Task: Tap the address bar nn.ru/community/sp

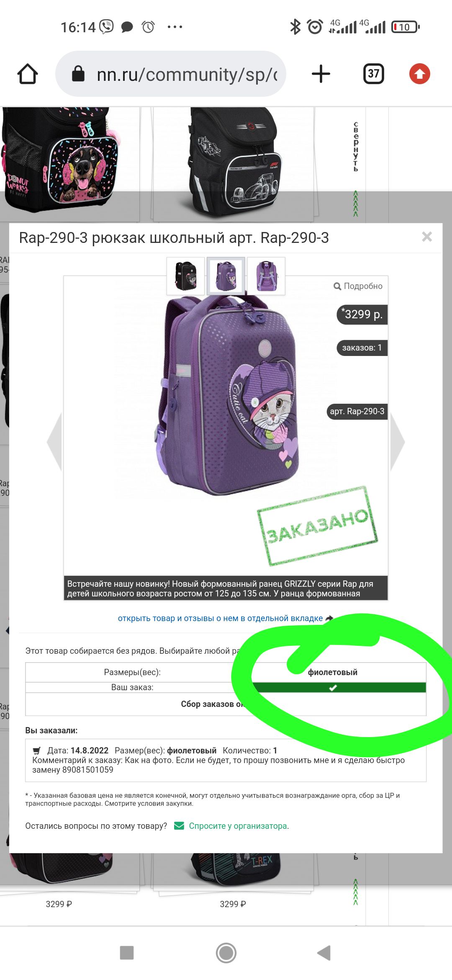Action: pyautogui.click(x=171, y=74)
